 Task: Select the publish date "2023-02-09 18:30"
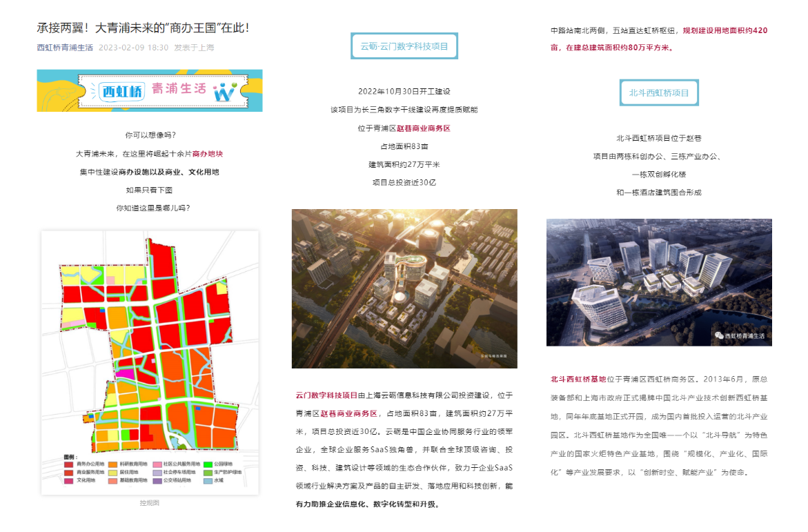[133, 48]
